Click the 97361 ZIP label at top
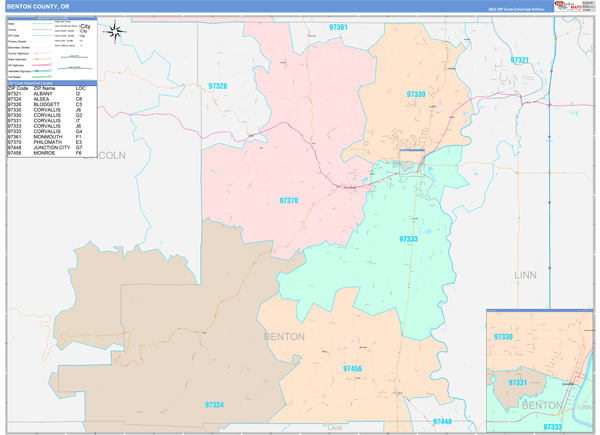The image size is (600, 435). coord(337,27)
